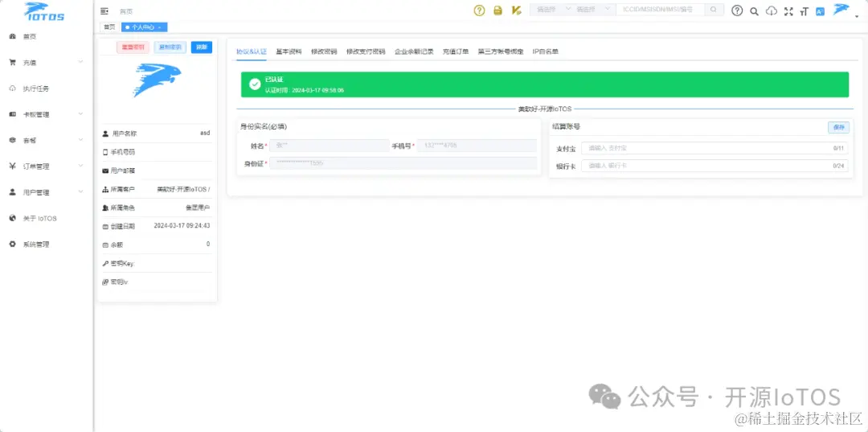Click the cloud icon next to 执行任务

[12, 88]
